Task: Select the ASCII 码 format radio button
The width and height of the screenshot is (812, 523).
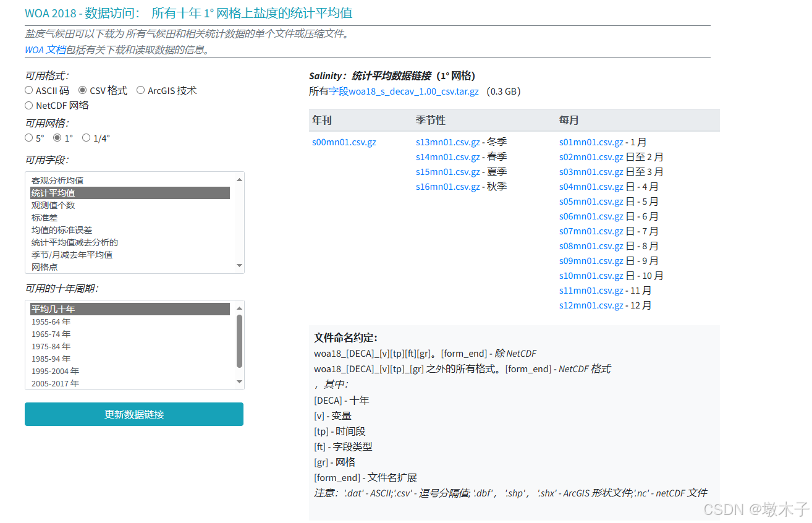Action: coord(28,90)
